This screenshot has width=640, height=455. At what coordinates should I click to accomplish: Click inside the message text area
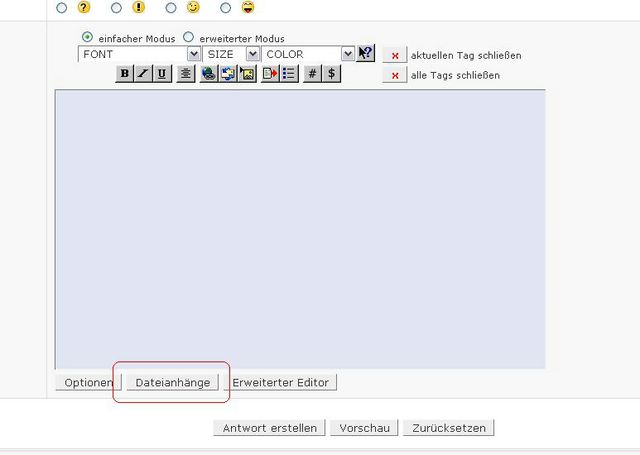point(300,230)
